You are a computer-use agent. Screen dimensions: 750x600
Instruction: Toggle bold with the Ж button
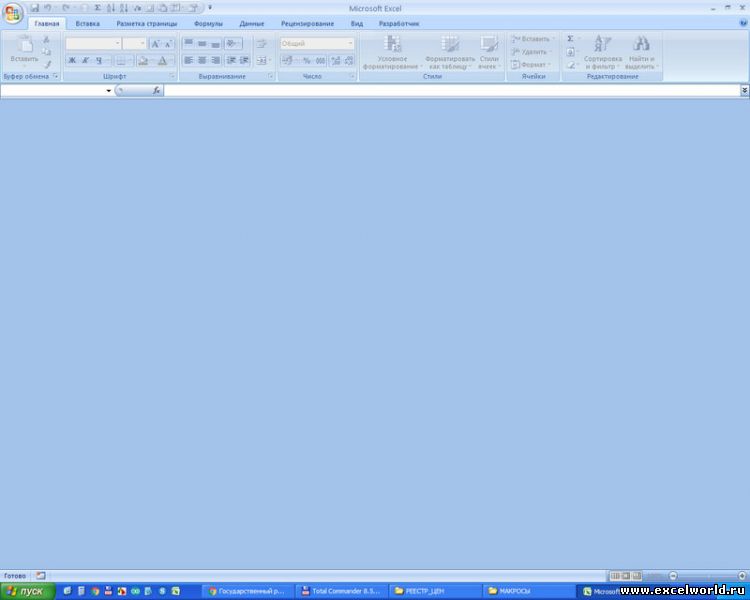[x=72, y=60]
